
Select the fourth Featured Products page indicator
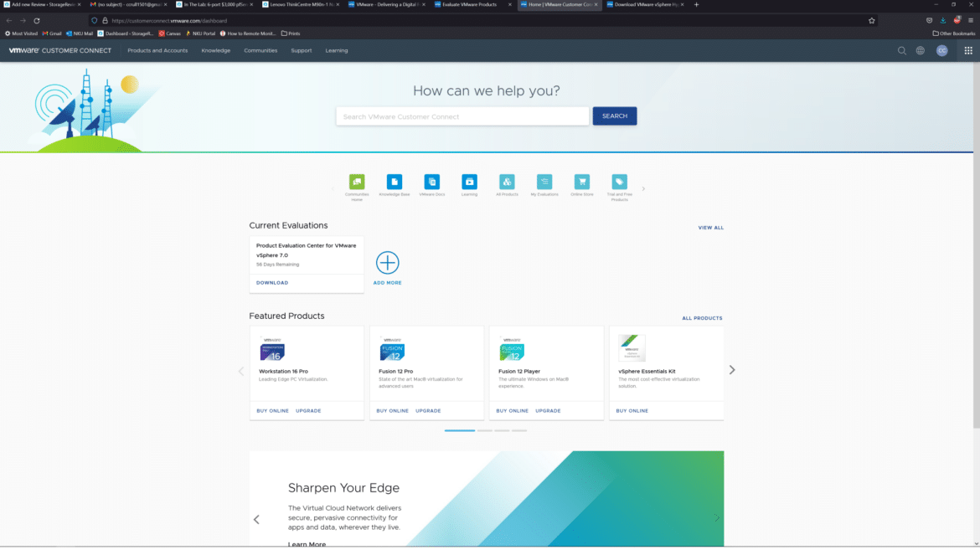pos(519,431)
